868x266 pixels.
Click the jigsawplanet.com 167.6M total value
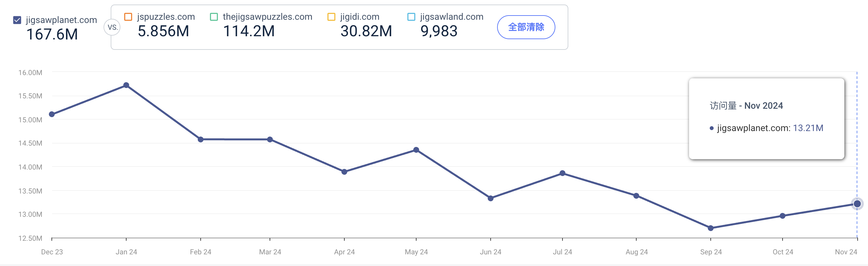(x=52, y=34)
